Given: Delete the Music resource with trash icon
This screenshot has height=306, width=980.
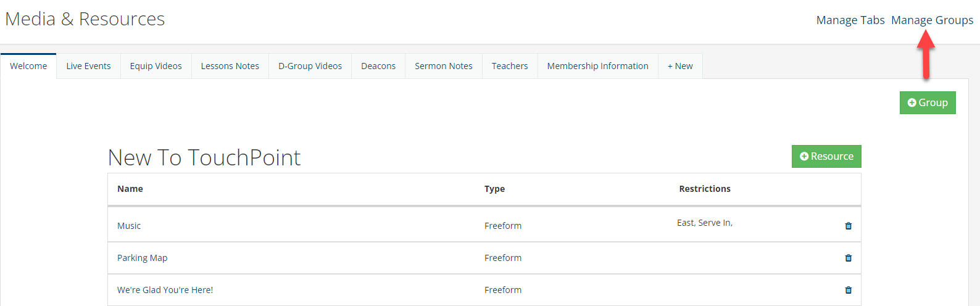Looking at the screenshot, I should [x=849, y=226].
